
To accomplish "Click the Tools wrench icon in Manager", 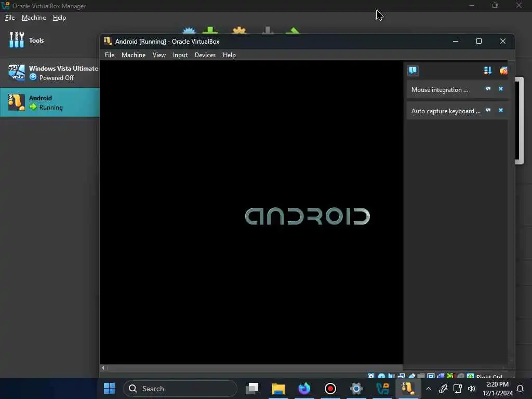I will click(17, 40).
